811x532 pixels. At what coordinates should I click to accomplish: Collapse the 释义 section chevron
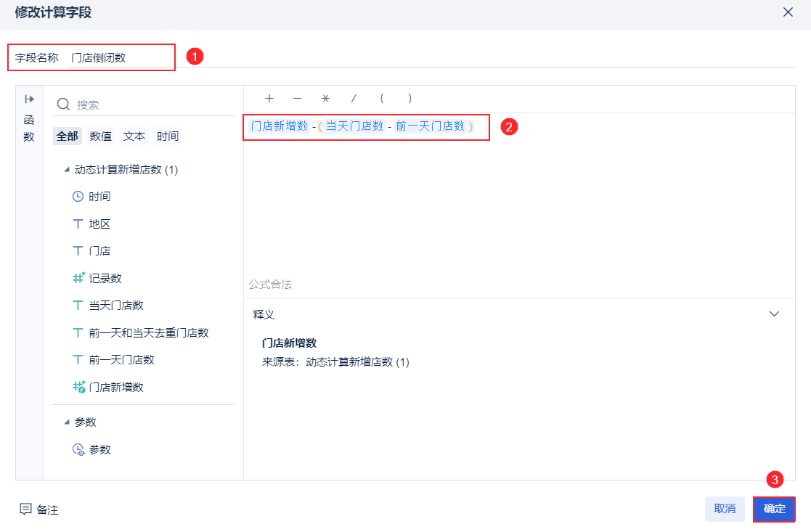coord(774,314)
